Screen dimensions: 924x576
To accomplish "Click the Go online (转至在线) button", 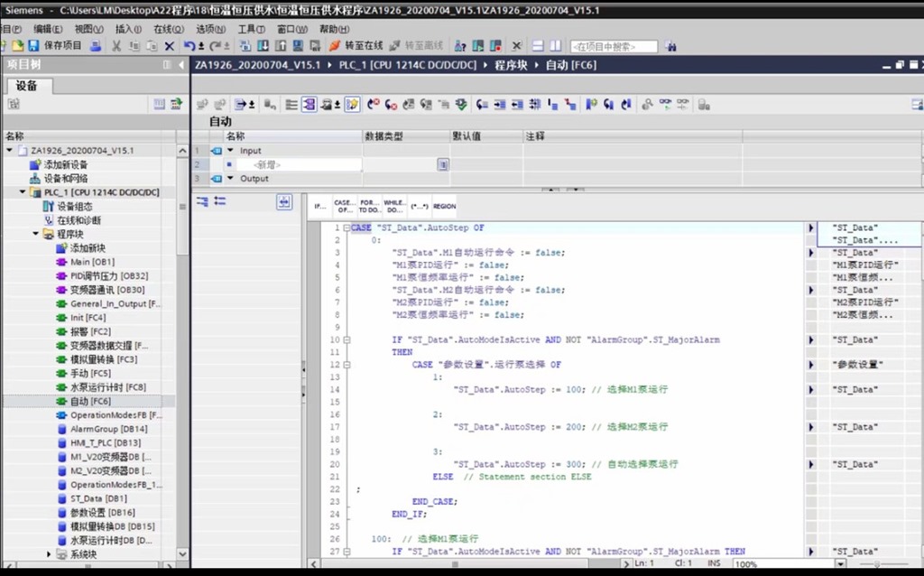I will pyautogui.click(x=356, y=45).
